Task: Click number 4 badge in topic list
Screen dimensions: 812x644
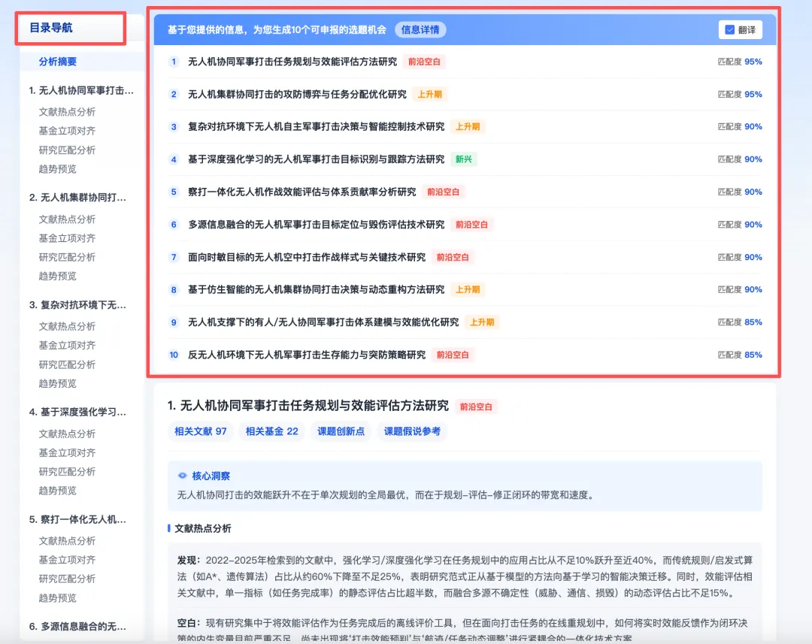Action: [x=174, y=159]
